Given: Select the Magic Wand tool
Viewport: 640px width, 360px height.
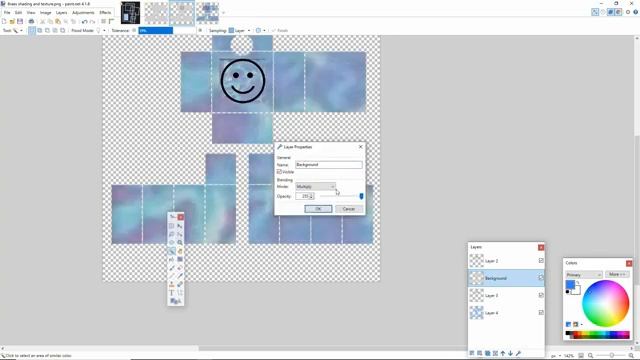Looking at the screenshot, I should point(172,251).
